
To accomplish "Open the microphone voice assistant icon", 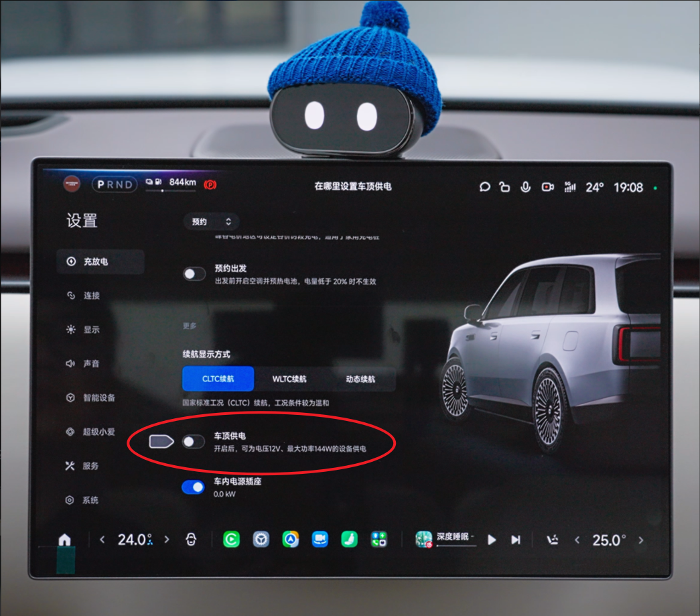I will tap(525, 187).
